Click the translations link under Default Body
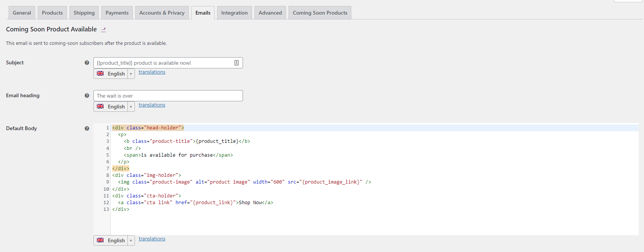This screenshot has height=252, width=644. 152,239
